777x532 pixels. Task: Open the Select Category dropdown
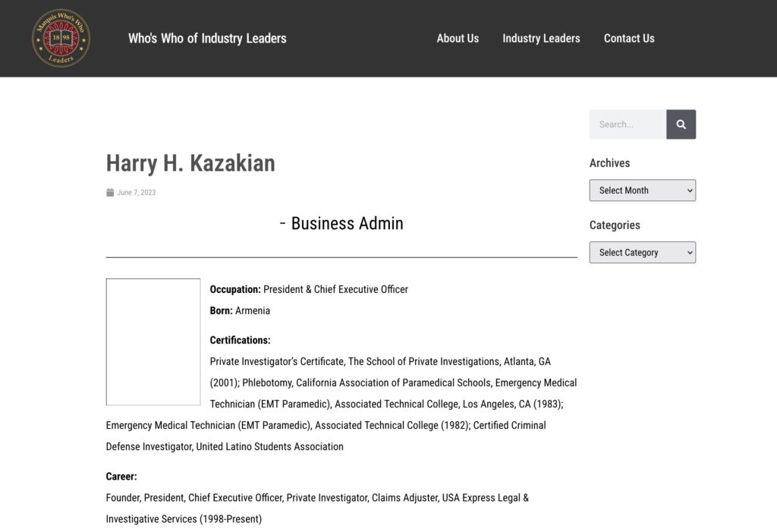point(642,253)
